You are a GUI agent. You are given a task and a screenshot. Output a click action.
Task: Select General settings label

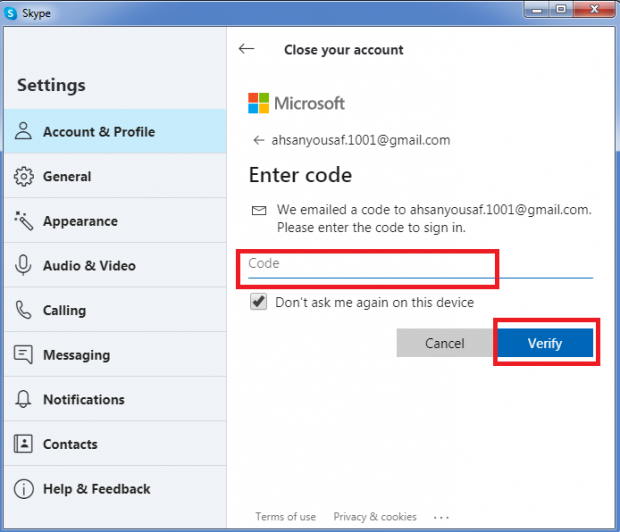point(67,176)
